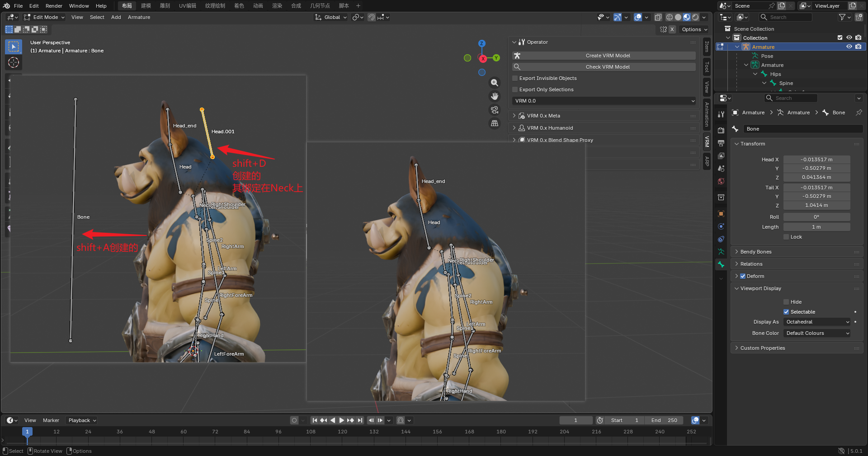This screenshot has width=868, height=456.
Task: Open the Collection properties tab
Action: [721, 197]
